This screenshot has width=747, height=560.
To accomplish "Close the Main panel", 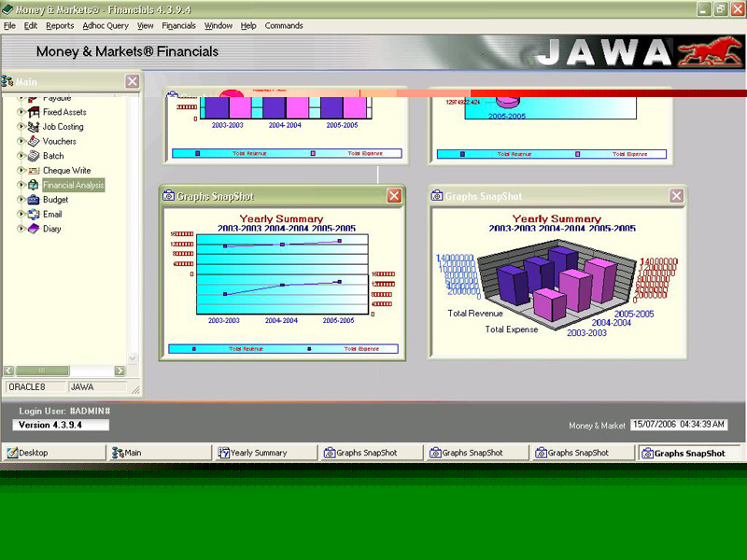I will coord(133,81).
